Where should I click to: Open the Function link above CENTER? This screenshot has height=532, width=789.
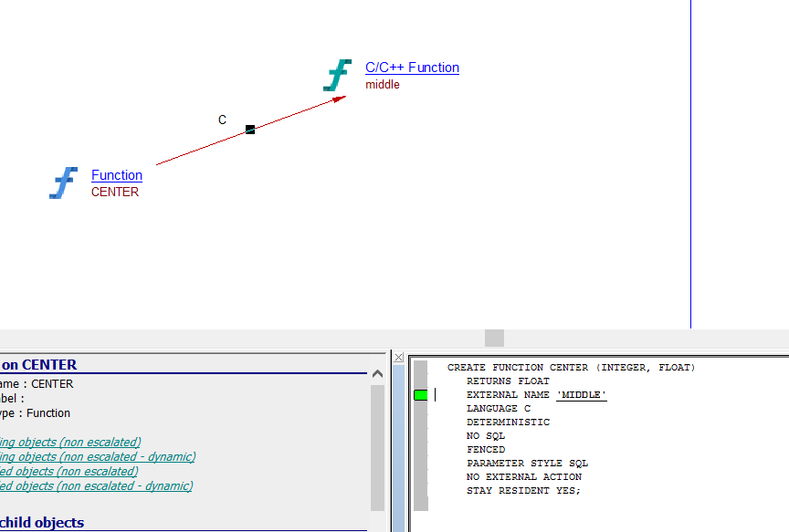pyautogui.click(x=117, y=175)
